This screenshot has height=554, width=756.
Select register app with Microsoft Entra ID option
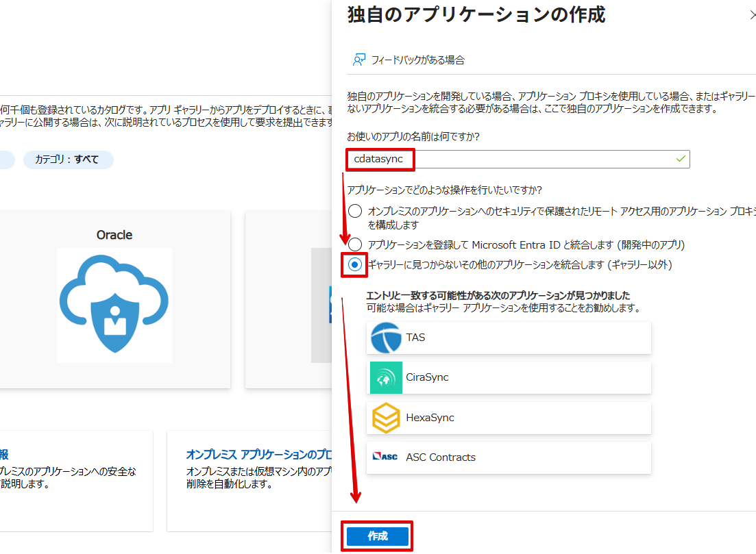click(355, 244)
